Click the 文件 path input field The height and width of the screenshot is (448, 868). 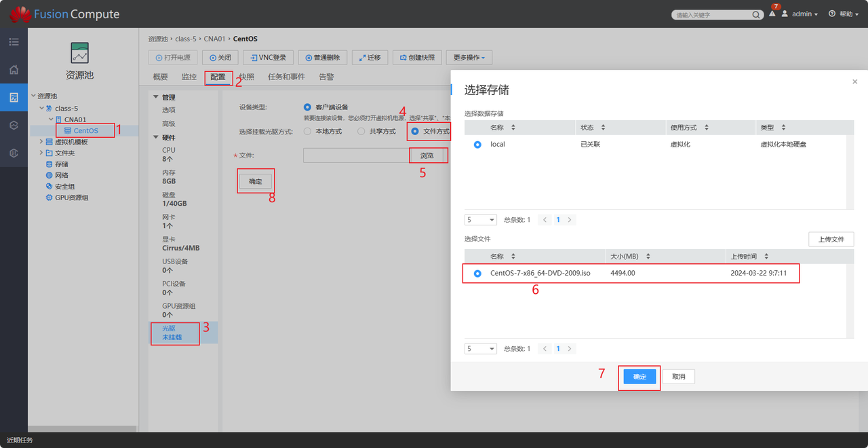point(355,156)
